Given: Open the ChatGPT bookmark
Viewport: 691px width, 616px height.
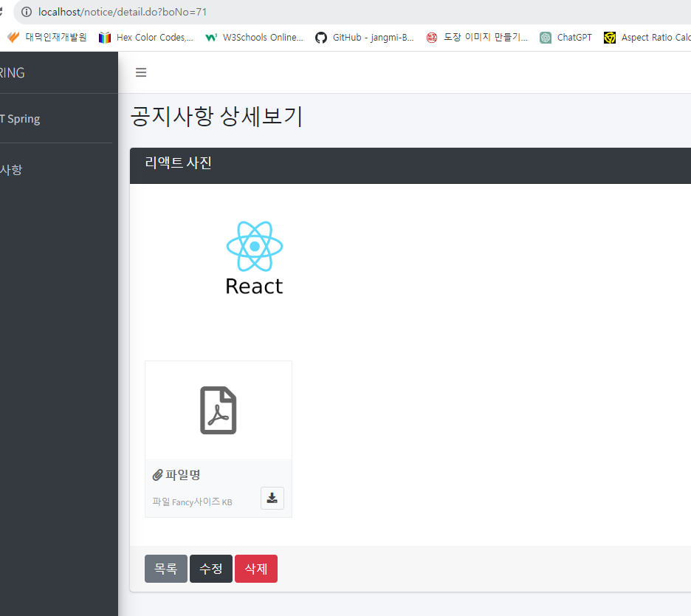Looking at the screenshot, I should click(565, 38).
